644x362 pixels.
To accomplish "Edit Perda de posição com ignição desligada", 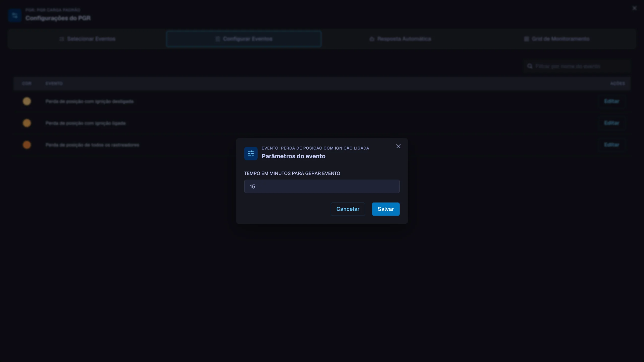I will click(612, 101).
